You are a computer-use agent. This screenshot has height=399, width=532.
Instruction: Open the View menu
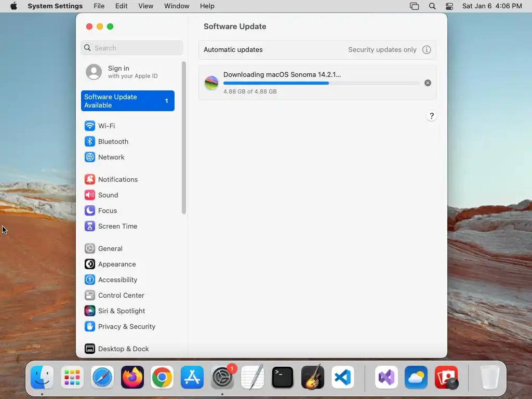click(146, 6)
